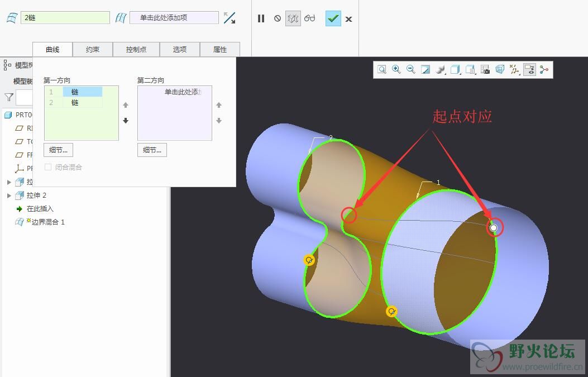Viewport: 588px width, 377px height.
Task: Click the camera snapshot table icon
Action: (x=485, y=69)
